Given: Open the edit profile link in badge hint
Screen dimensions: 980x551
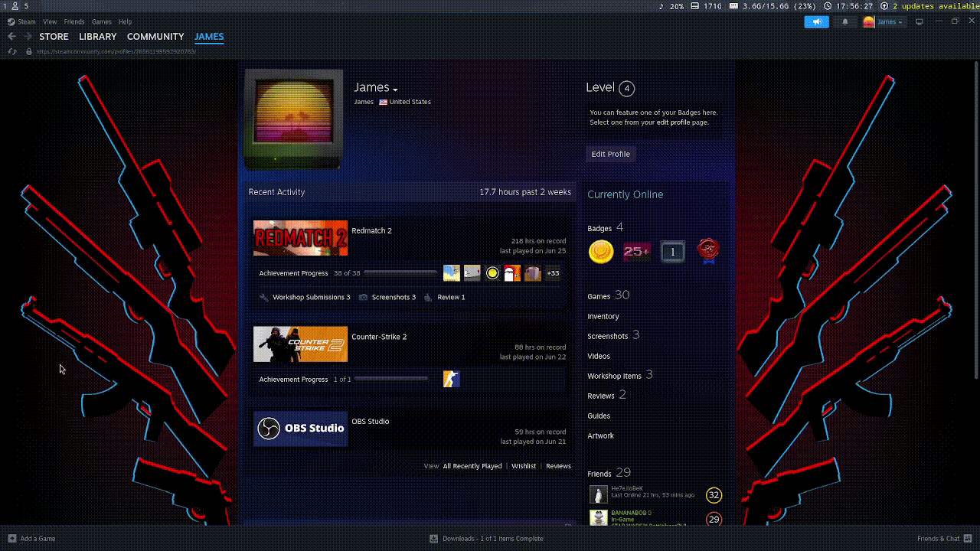Looking at the screenshot, I should pyautogui.click(x=673, y=122).
